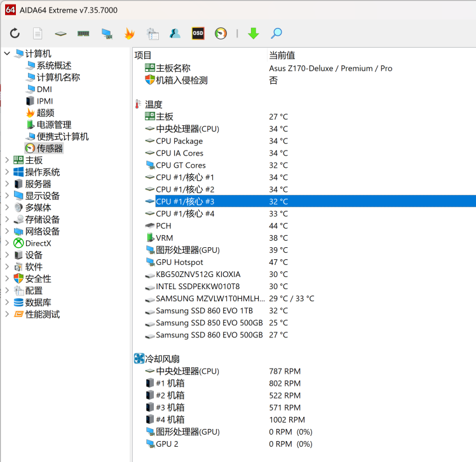Viewport: 476px width, 462px height.
Task: Click the 1002 RPM value
Action: click(x=287, y=419)
